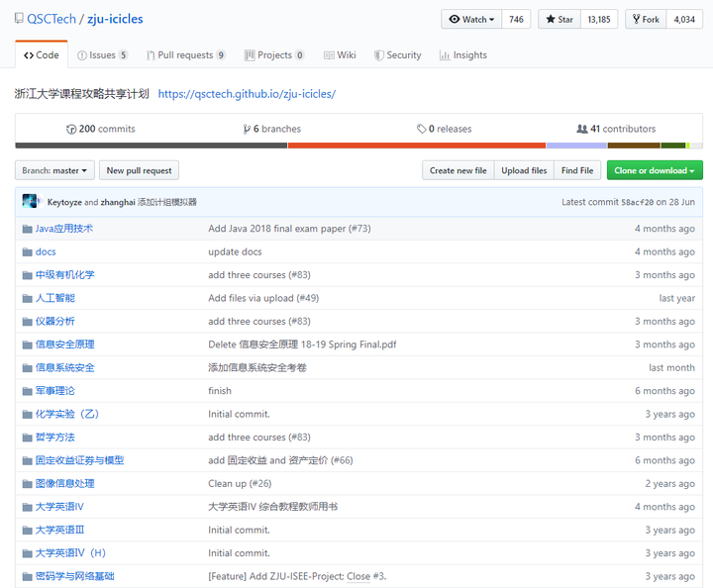Screen dimensions: 713x588
Task: Fork the repository
Action: [646, 19]
